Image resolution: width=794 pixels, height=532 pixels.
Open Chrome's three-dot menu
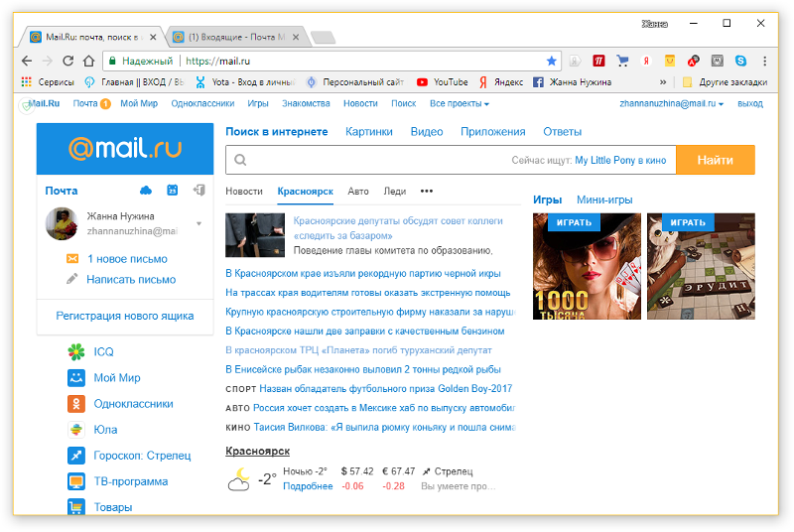click(764, 62)
